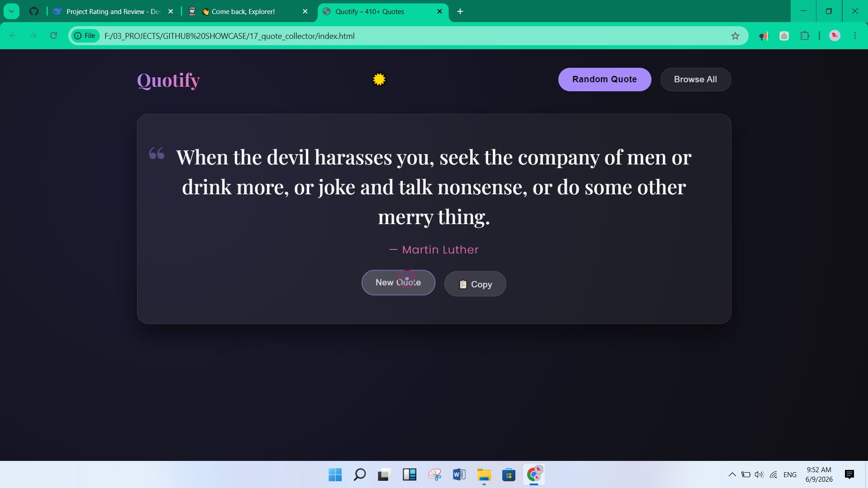The width and height of the screenshot is (868, 488).
Task: Open the Windows Start menu
Action: pos(335,475)
